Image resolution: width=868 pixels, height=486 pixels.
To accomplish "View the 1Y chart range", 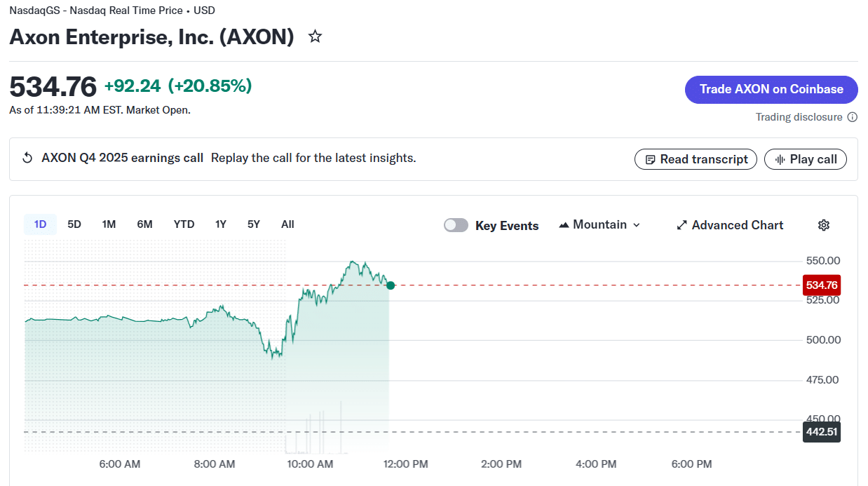I will [x=221, y=224].
